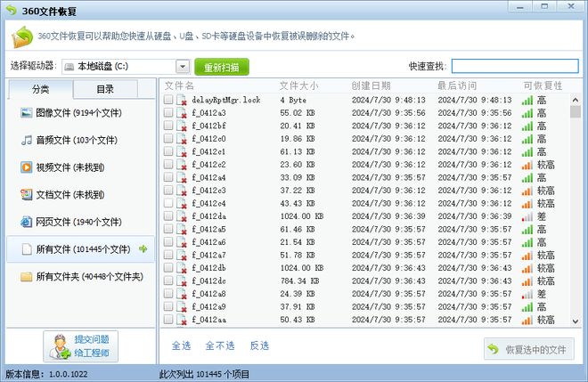Focus the 快速查找 search field

(x=514, y=66)
